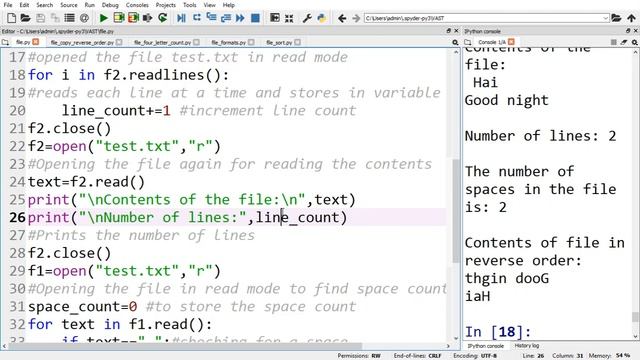Open the Consoles menu
The image size is (640, 360).
click(137, 5)
